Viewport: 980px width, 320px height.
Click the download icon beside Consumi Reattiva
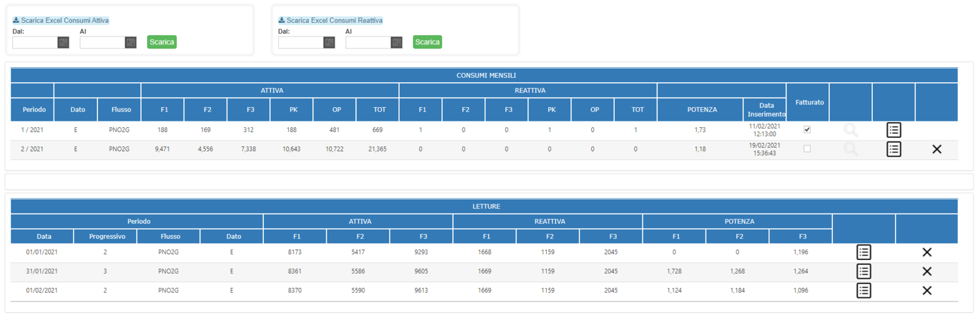pos(282,20)
